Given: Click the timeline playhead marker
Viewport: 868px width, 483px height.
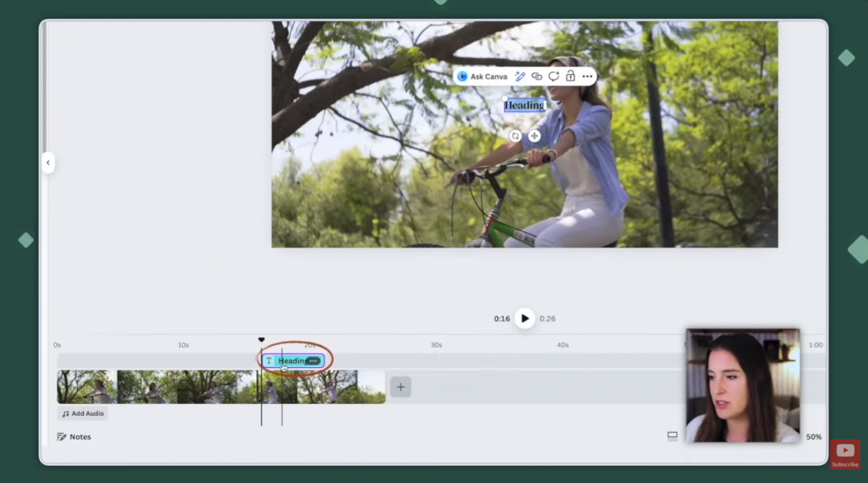Looking at the screenshot, I should click(261, 340).
